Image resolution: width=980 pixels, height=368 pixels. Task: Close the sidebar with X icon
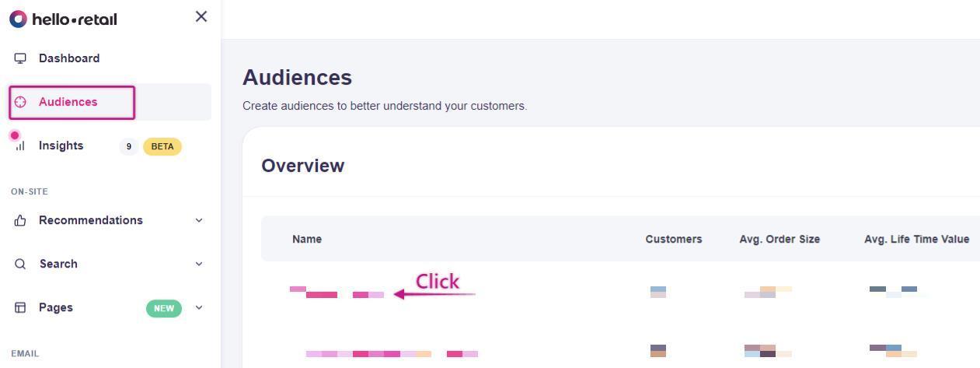pyautogui.click(x=201, y=16)
